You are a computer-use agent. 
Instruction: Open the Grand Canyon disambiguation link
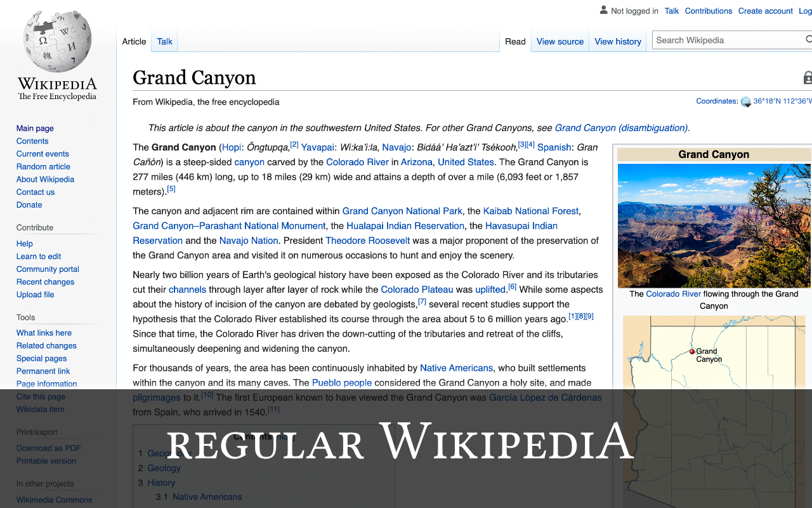(x=620, y=128)
